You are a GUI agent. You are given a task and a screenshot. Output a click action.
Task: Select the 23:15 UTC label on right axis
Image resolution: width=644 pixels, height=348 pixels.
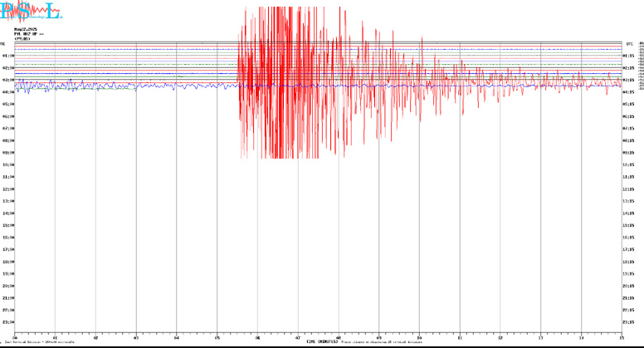click(x=628, y=321)
